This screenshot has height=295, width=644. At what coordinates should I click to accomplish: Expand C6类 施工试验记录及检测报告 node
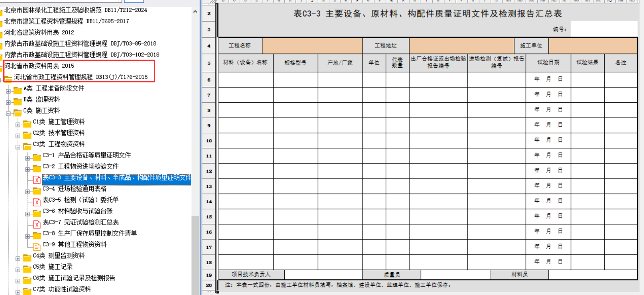(18, 281)
